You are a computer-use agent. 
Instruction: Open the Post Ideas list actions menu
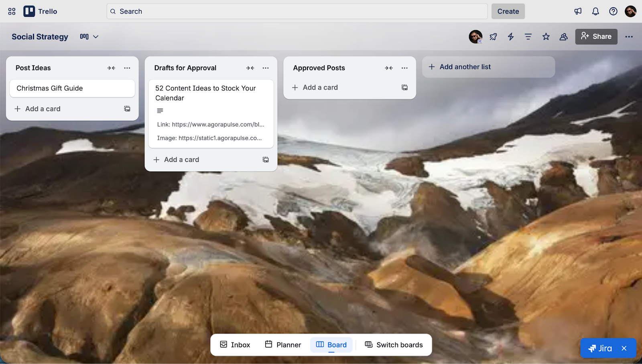[x=127, y=68]
